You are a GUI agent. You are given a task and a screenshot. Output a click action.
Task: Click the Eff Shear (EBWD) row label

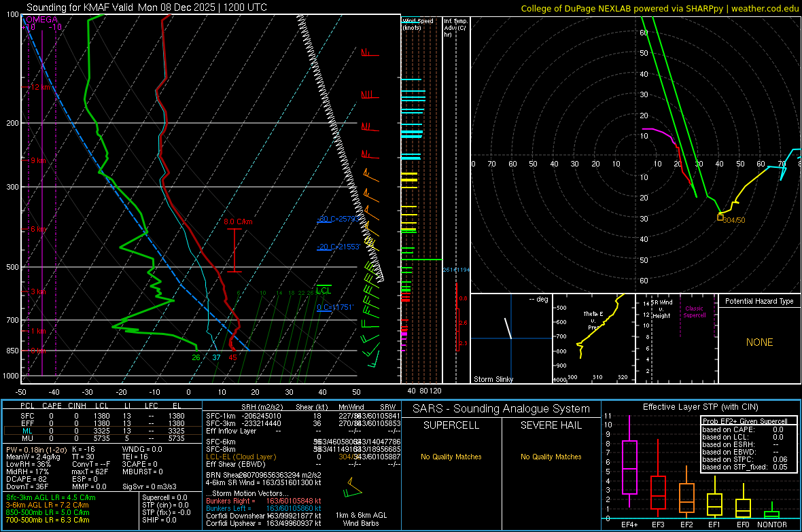click(x=236, y=464)
